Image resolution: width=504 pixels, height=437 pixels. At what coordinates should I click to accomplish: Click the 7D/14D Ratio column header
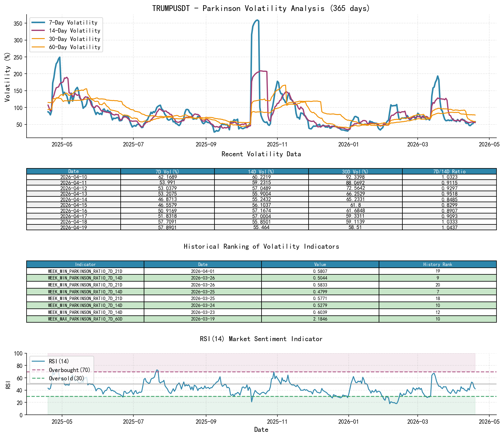[x=449, y=172]
